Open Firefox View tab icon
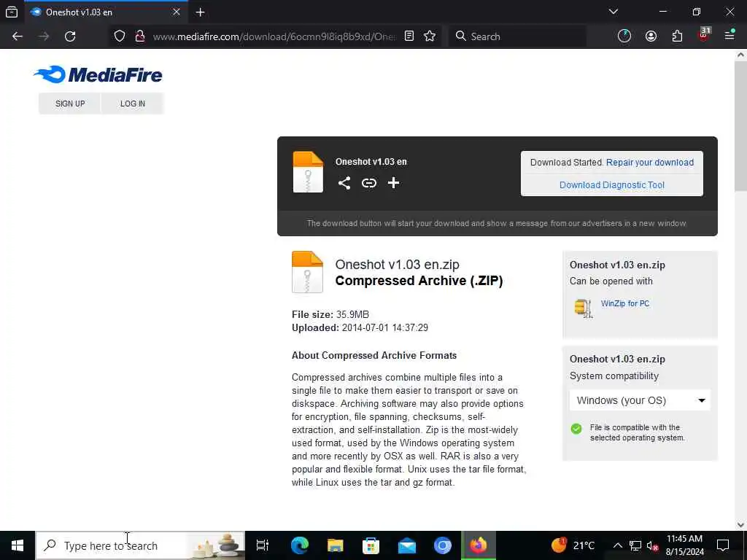The image size is (747, 560). point(12,12)
